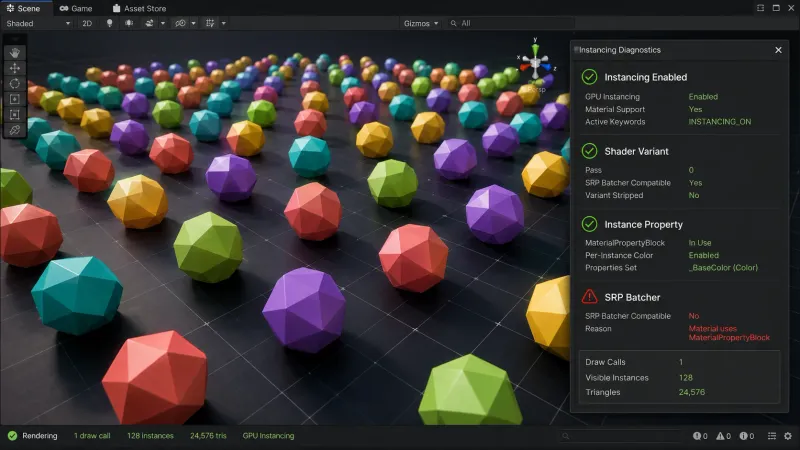800x450 pixels.
Task: Click the Pass value '0'
Action: coord(691,170)
